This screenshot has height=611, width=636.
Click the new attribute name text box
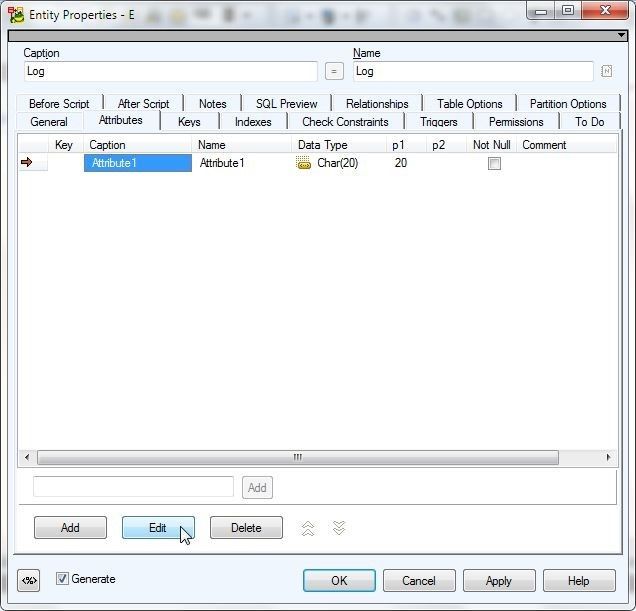point(133,486)
